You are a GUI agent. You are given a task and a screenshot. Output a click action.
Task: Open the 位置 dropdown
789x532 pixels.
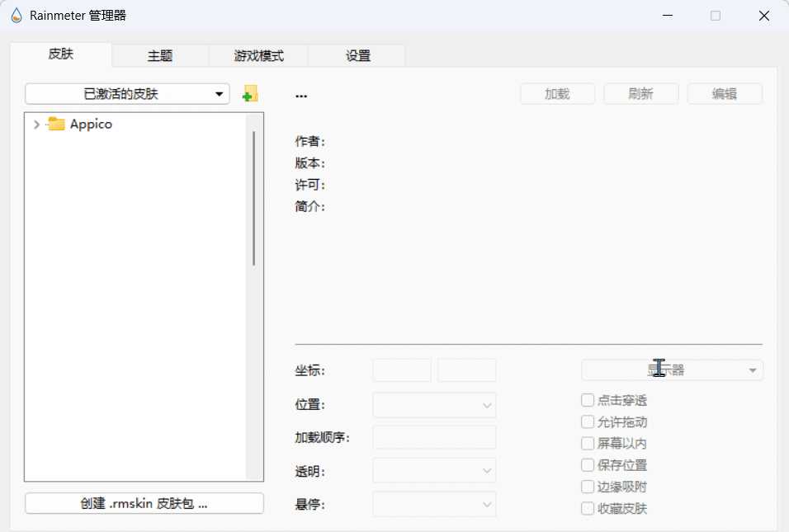pos(434,405)
